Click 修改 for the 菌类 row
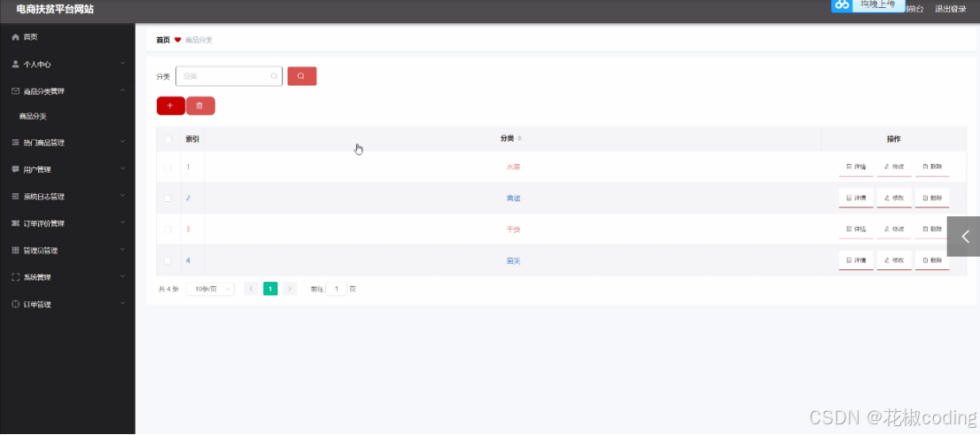This screenshot has width=980, height=435. (x=894, y=260)
